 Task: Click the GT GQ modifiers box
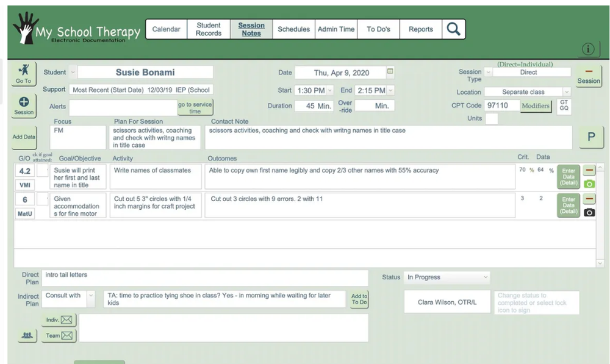coord(564,105)
